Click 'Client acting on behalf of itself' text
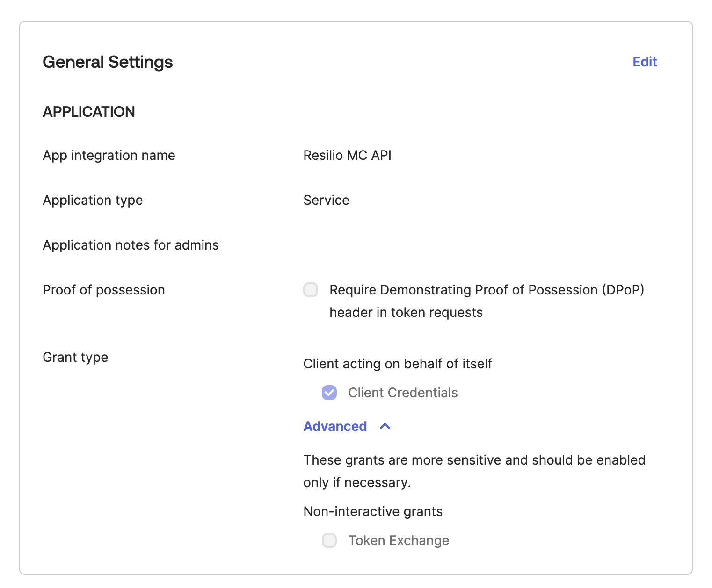Image resolution: width=712 pixels, height=588 pixels. point(398,364)
